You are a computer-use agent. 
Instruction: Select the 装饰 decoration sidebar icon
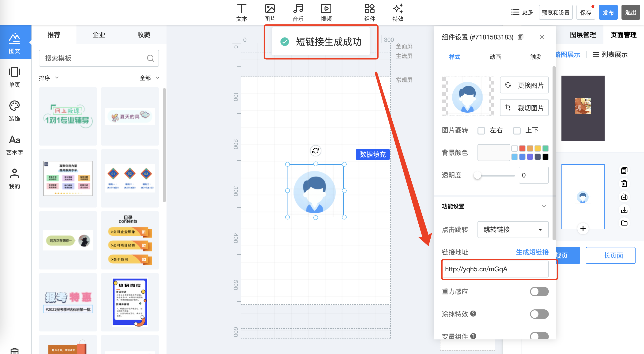click(x=15, y=110)
